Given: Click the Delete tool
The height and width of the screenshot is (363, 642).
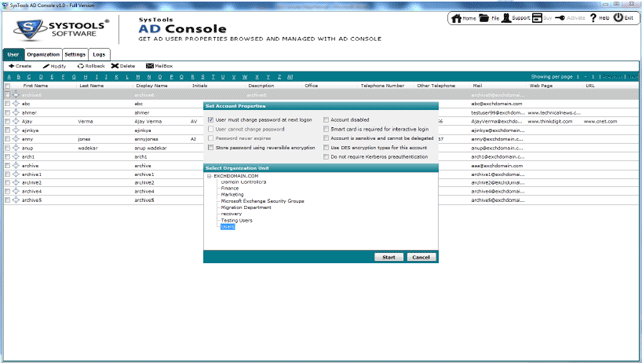Looking at the screenshot, I should [x=123, y=66].
